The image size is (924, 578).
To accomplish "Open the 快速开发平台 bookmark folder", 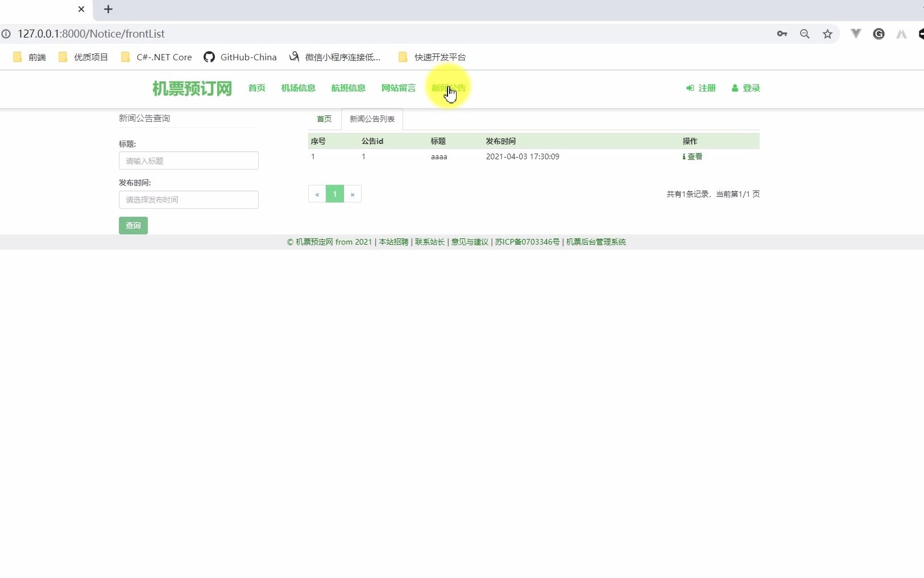I will tap(432, 57).
